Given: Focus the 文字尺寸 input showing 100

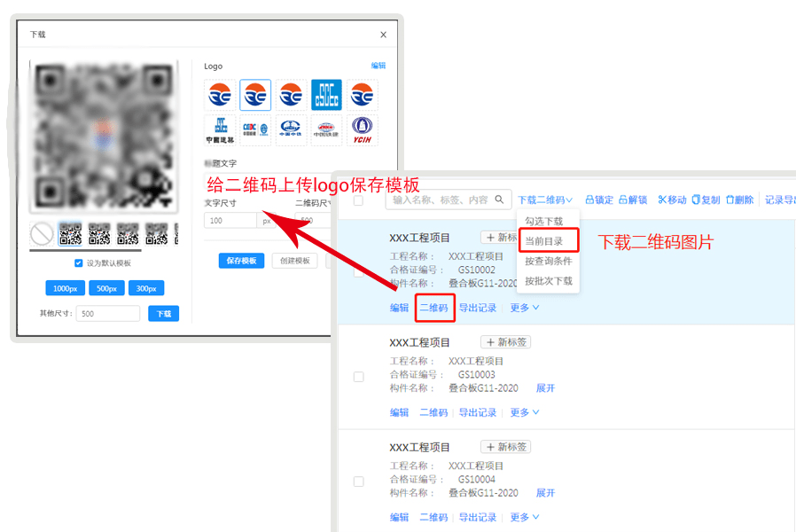Looking at the screenshot, I should pos(230,220).
